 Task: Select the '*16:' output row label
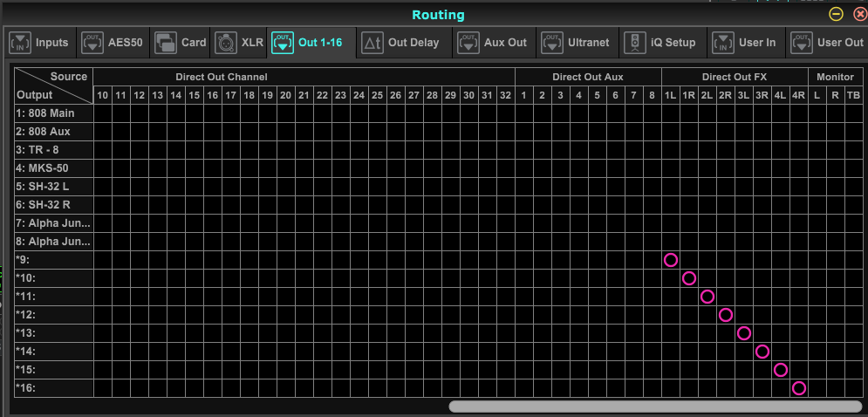[x=54, y=387]
